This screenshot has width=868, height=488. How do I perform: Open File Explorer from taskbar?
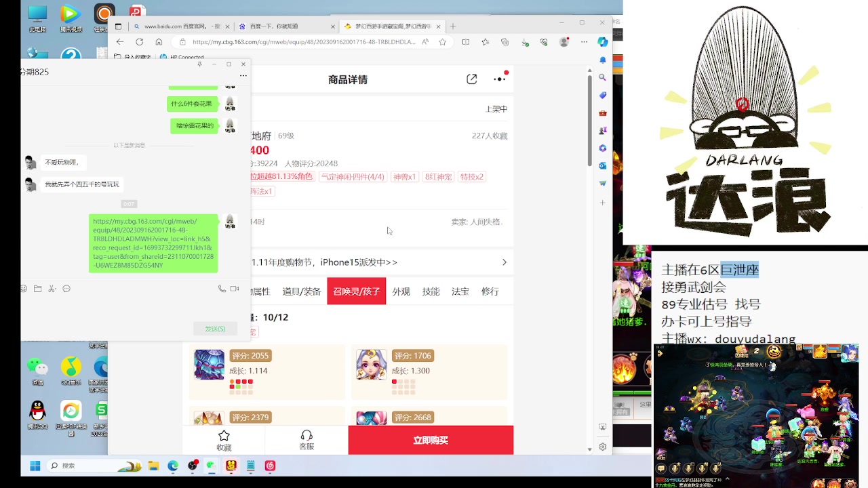click(x=154, y=466)
